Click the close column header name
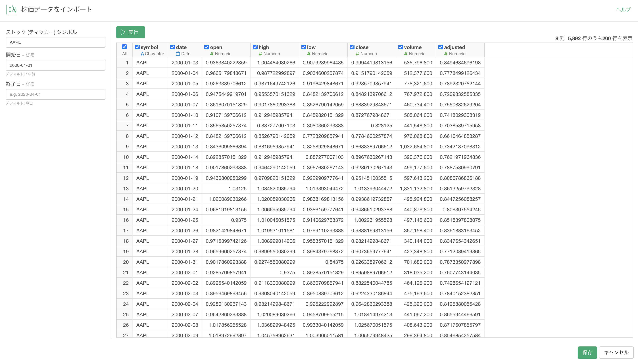638x364 pixels. coord(362,47)
